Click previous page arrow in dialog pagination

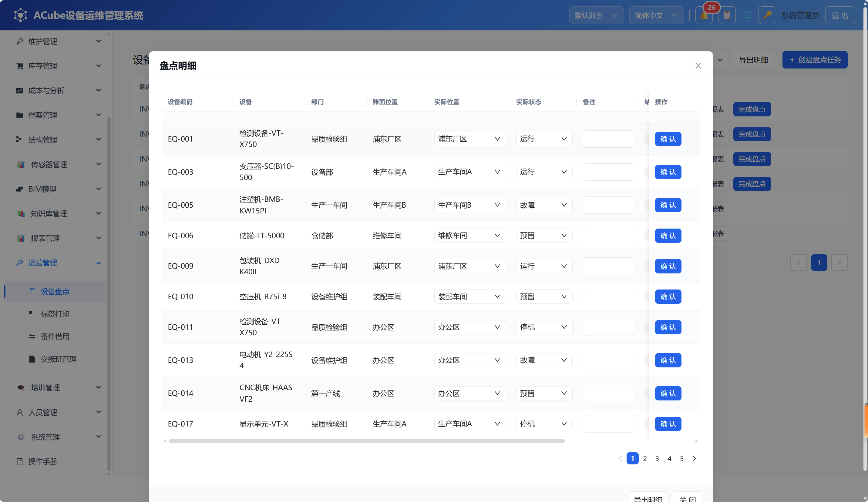point(620,458)
